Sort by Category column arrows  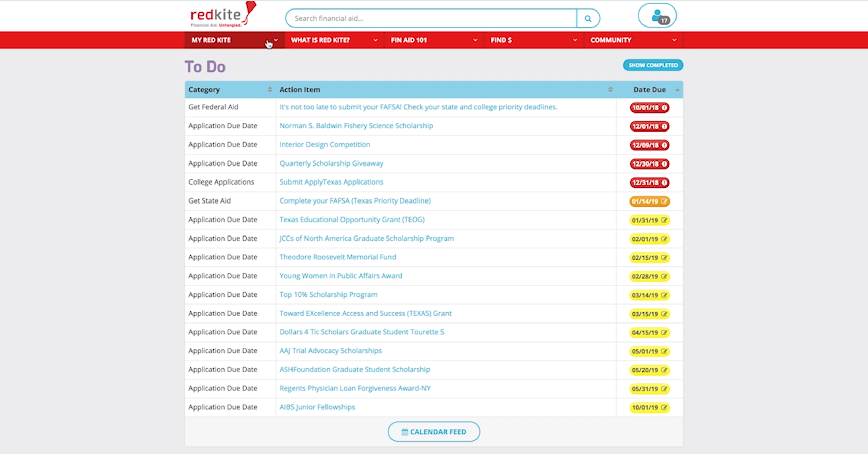tap(270, 90)
